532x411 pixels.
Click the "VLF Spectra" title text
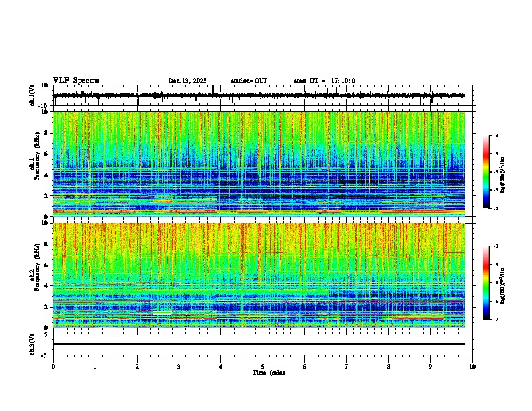pyautogui.click(x=76, y=81)
